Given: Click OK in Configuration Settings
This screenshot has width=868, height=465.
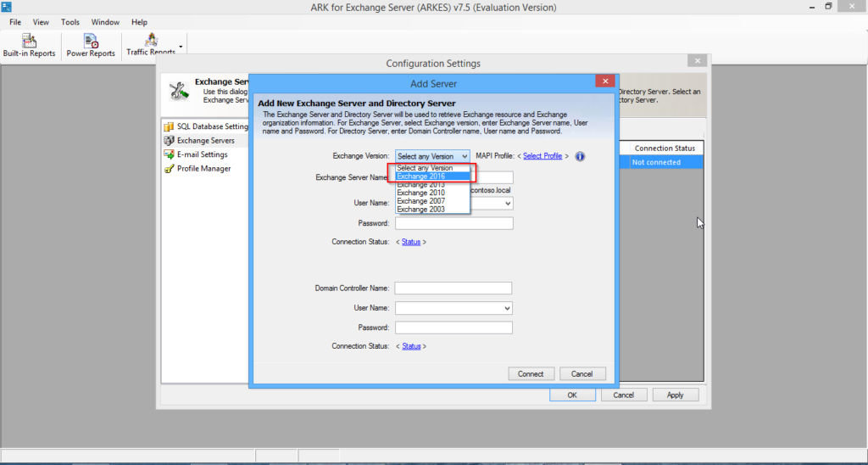Looking at the screenshot, I should (x=572, y=395).
